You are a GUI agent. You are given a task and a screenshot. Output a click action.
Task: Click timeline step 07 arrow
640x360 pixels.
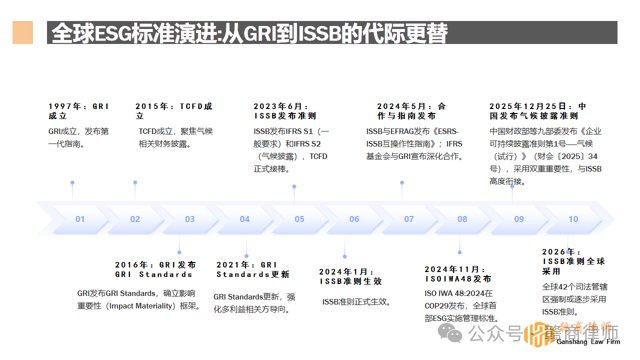pos(409,219)
